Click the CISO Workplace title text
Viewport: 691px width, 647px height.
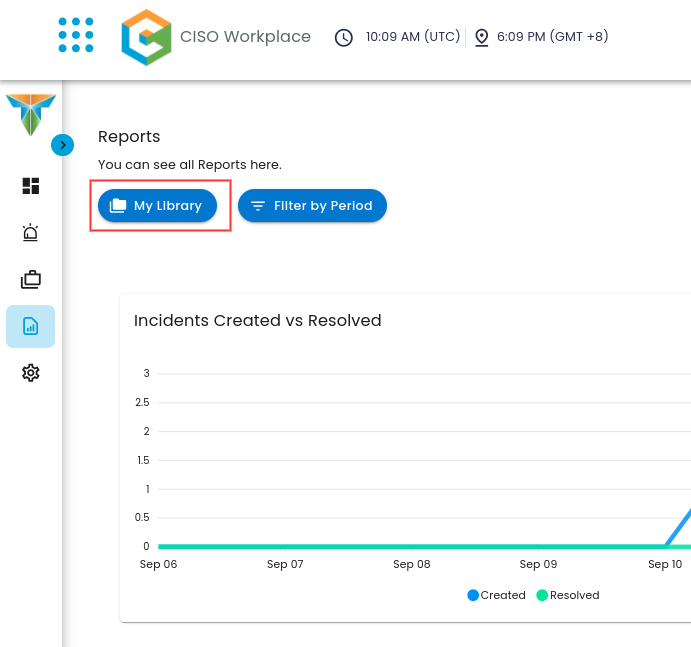tap(245, 37)
